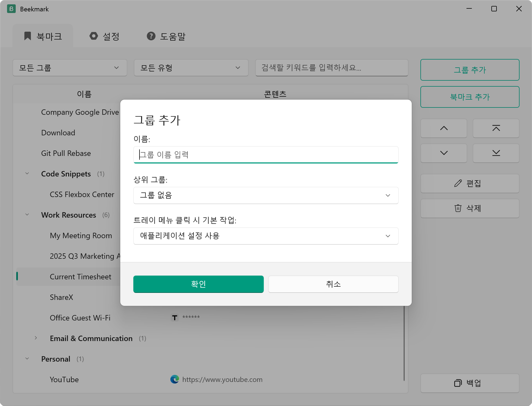Click the 그룹 추가 dialog title

click(157, 120)
